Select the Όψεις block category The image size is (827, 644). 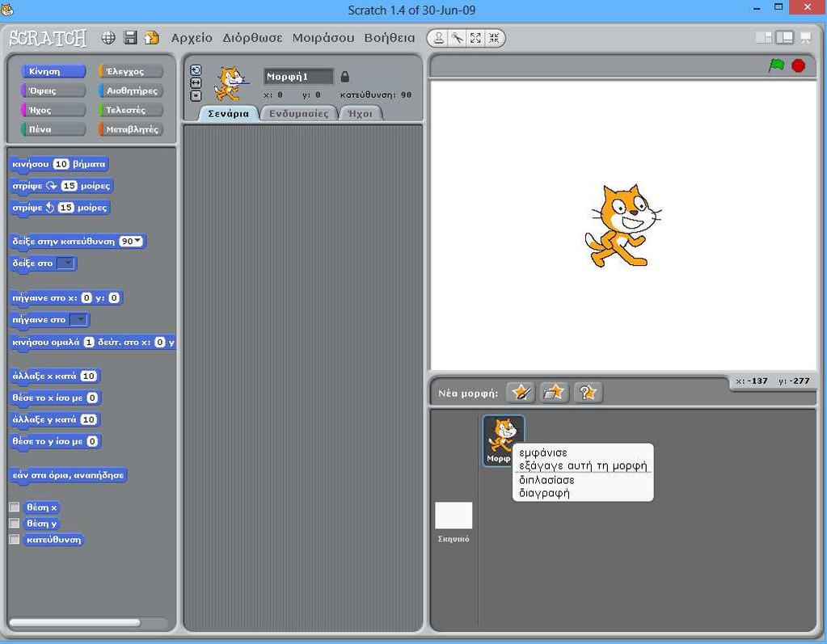pyautogui.click(x=53, y=90)
